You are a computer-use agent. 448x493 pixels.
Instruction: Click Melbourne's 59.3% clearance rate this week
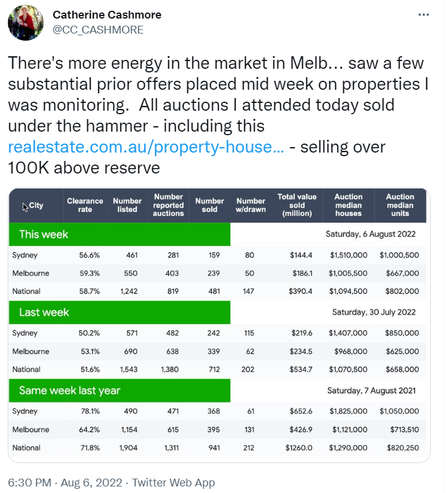90,273
